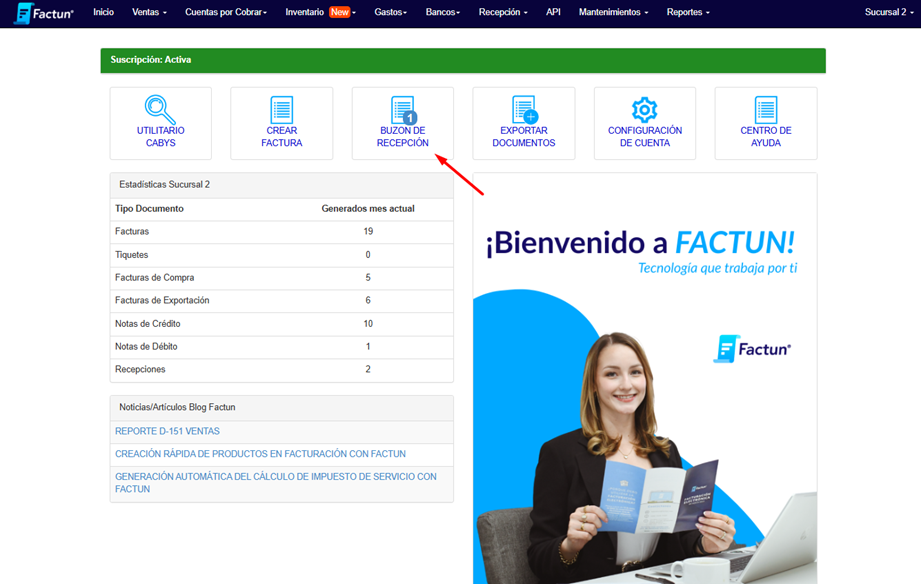Click the Tipo Documento column header
The width and height of the screenshot is (921, 584).
(149, 209)
